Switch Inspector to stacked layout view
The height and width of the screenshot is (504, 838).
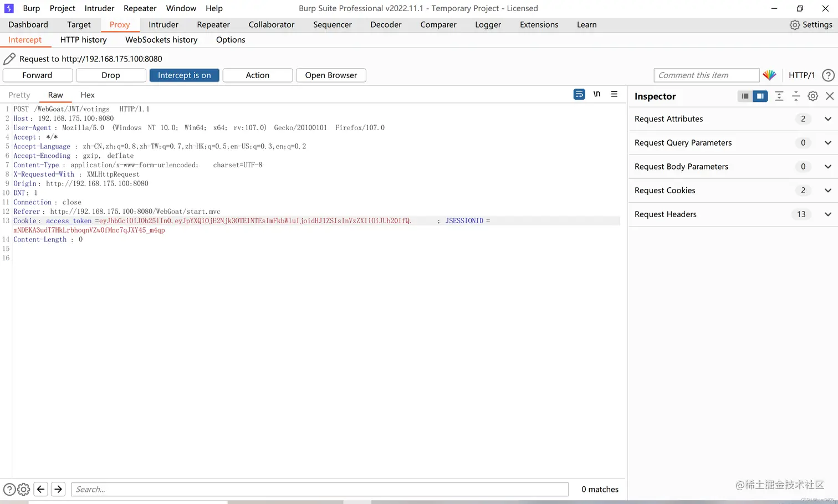coord(745,96)
